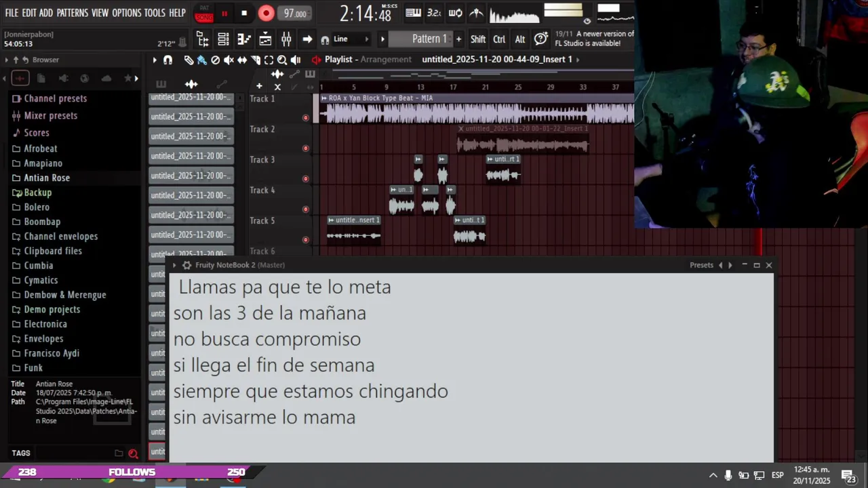Mute Track 5 via its red dot
The height and width of the screenshot is (488, 868).
coord(306,240)
